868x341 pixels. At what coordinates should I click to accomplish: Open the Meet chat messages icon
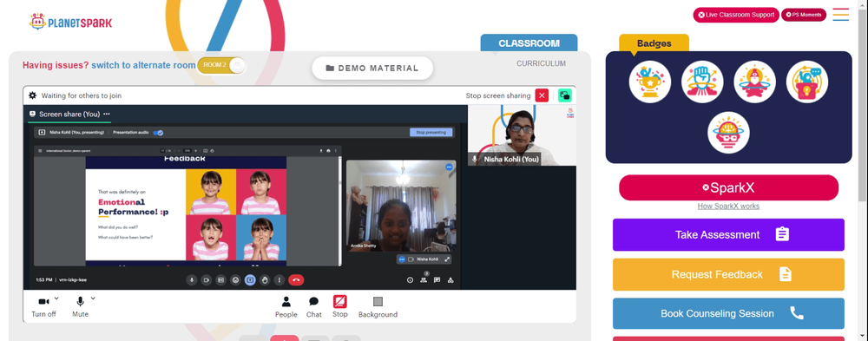pos(437,280)
